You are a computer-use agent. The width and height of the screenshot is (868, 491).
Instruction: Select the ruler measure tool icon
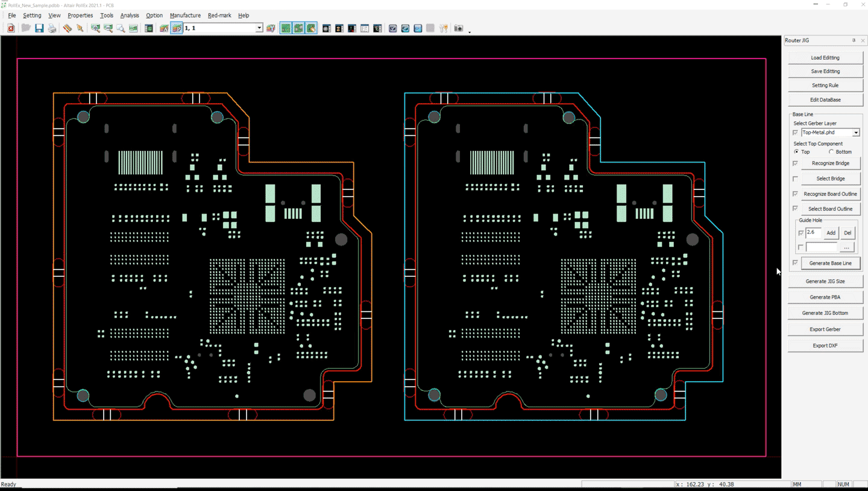68,28
